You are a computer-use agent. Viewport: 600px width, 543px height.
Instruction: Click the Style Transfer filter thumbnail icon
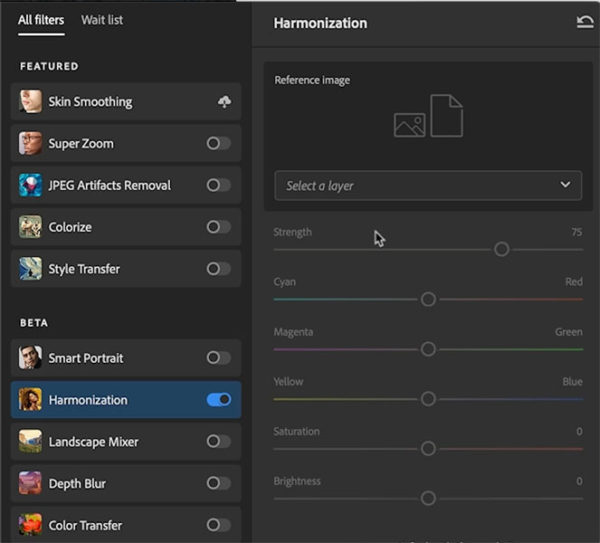click(x=31, y=269)
